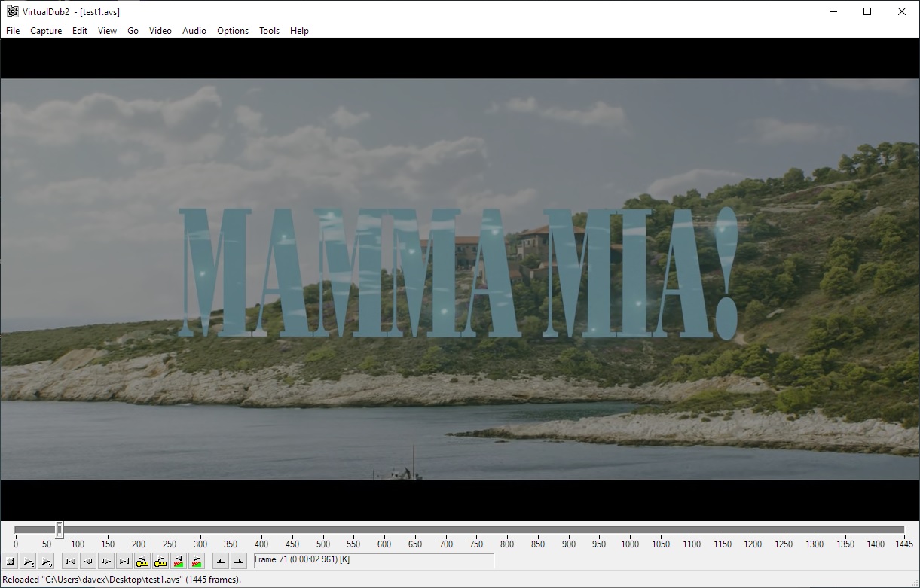Open the Audio menu

point(194,31)
